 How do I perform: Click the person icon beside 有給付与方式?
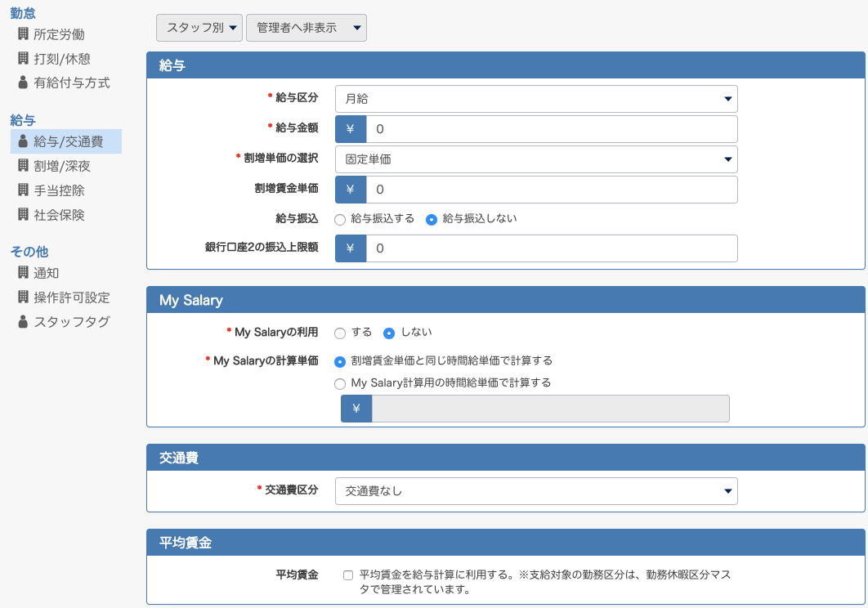[x=23, y=83]
